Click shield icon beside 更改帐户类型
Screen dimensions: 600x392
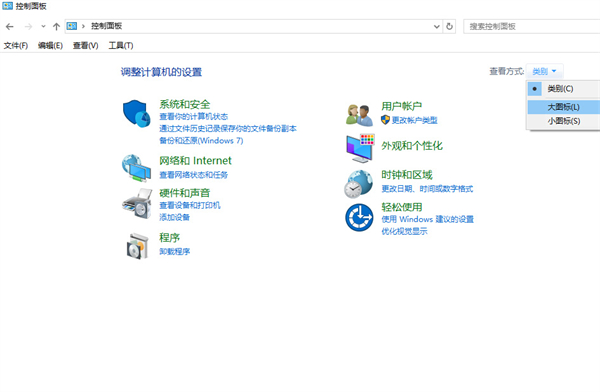(x=385, y=120)
